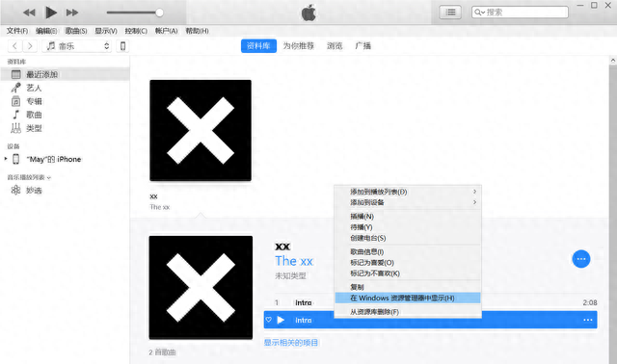This screenshot has width=617, height=364.
Task: Open the list view button
Action: 450,13
